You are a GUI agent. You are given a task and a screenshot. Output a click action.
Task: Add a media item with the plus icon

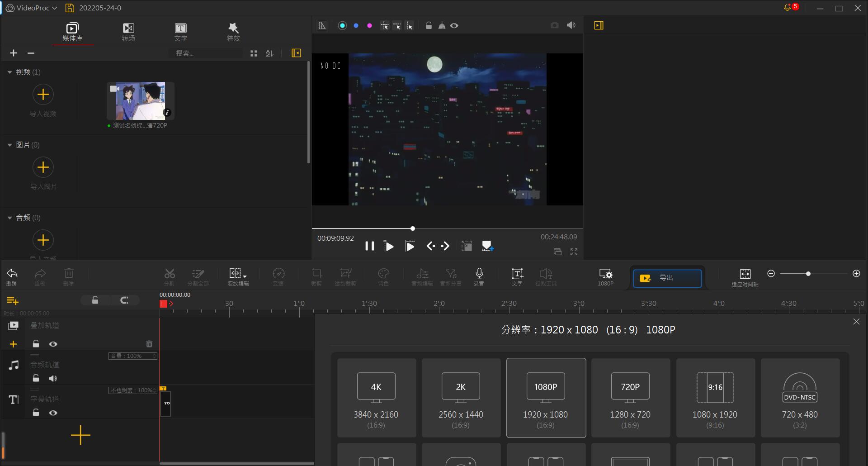pos(14,53)
